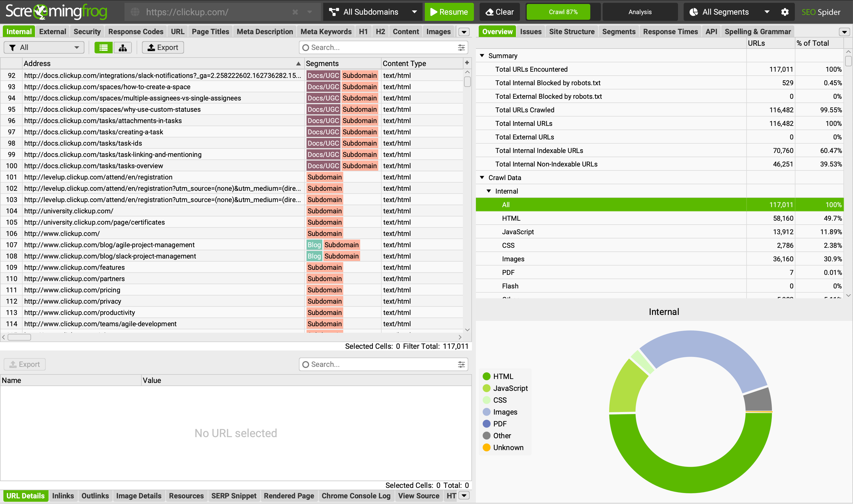Open the All filter dropdown

(x=44, y=47)
